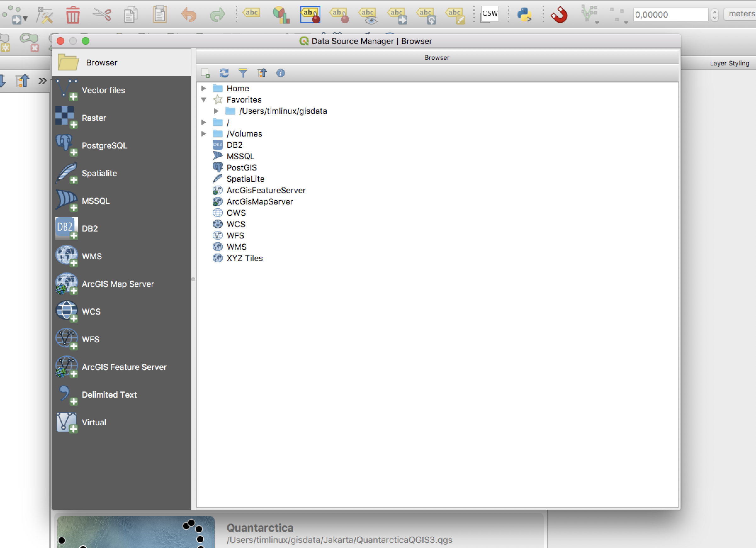This screenshot has height=548, width=756.
Task: Select DB2 in browser tree
Action: coord(234,145)
